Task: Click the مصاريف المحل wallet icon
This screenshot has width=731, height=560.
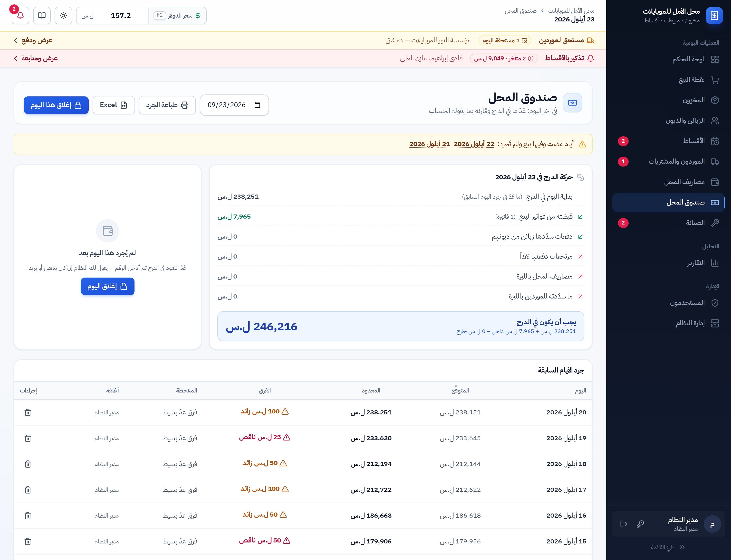Action: [715, 182]
